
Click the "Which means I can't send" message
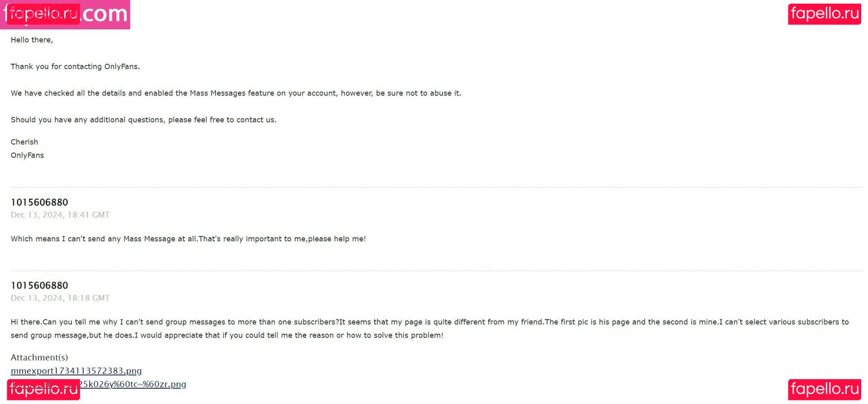coord(188,239)
